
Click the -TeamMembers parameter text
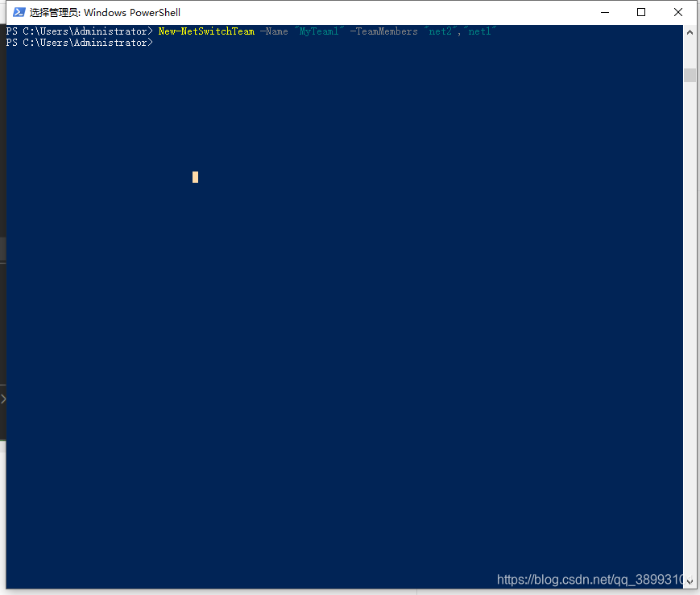pyautogui.click(x=384, y=31)
